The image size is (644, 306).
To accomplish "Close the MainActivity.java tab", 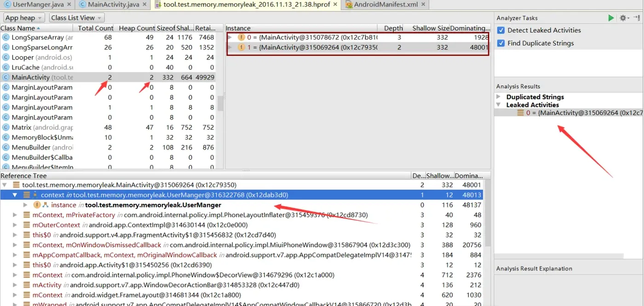I will pyautogui.click(x=144, y=5).
